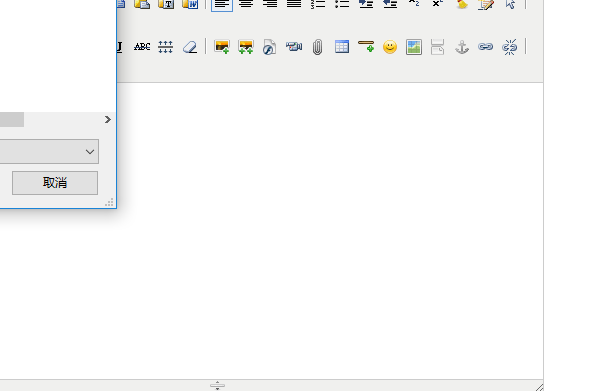This screenshot has width=596, height=391.
Task: Open the line height options
Action: tap(165, 47)
